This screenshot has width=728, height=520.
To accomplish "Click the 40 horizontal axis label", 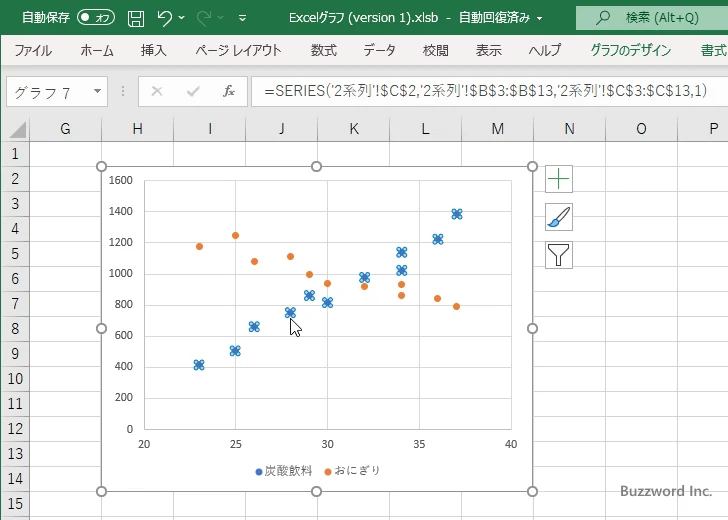I will pos(511,444).
